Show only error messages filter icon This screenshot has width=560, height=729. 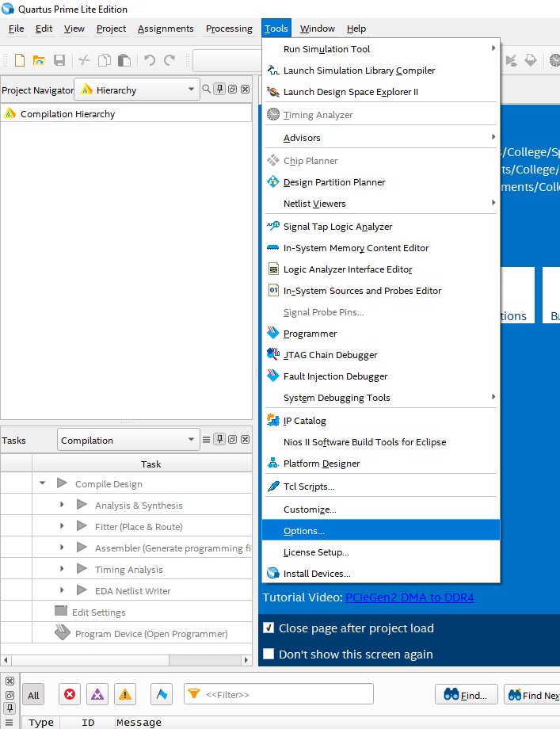pyautogui.click(x=70, y=694)
